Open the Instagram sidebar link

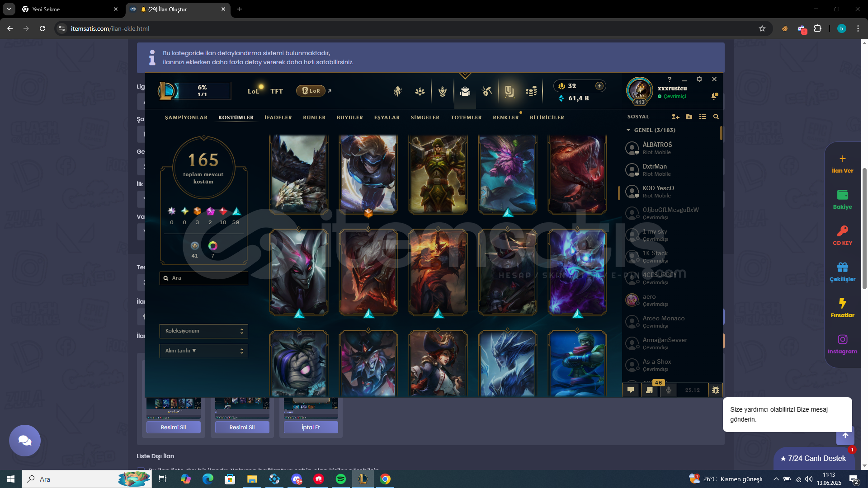click(x=843, y=344)
